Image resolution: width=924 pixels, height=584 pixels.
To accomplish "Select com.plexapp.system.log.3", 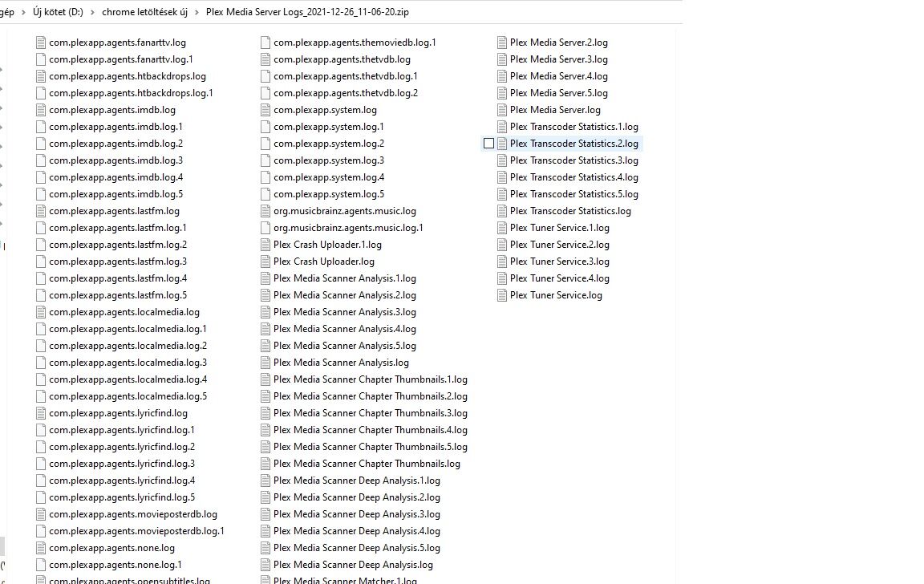I will [x=329, y=160].
